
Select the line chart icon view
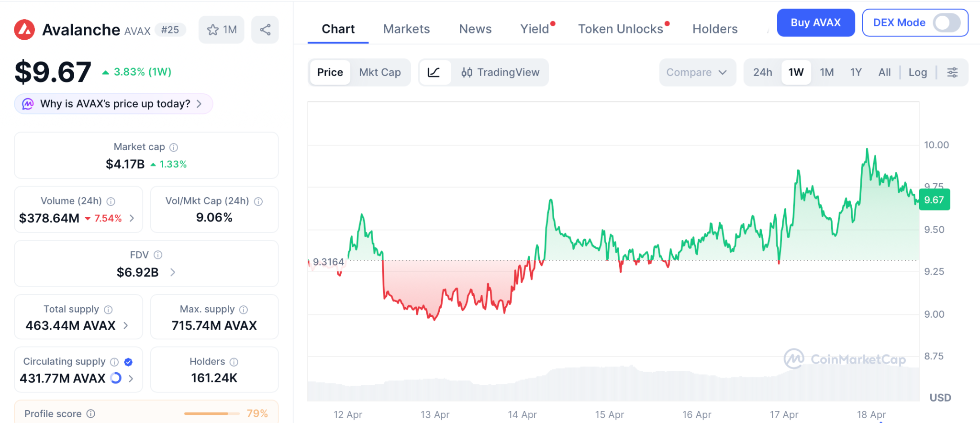click(434, 72)
